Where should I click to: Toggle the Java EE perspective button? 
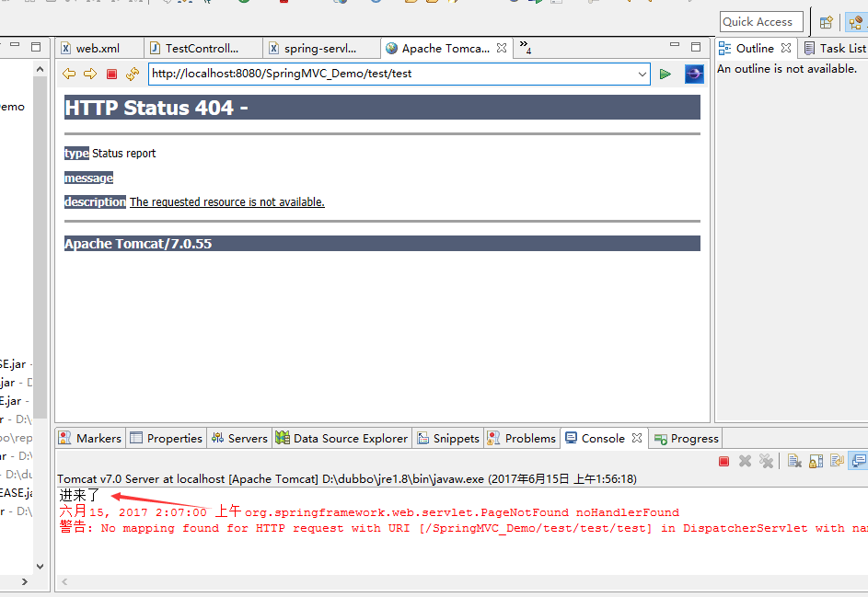[x=856, y=22]
